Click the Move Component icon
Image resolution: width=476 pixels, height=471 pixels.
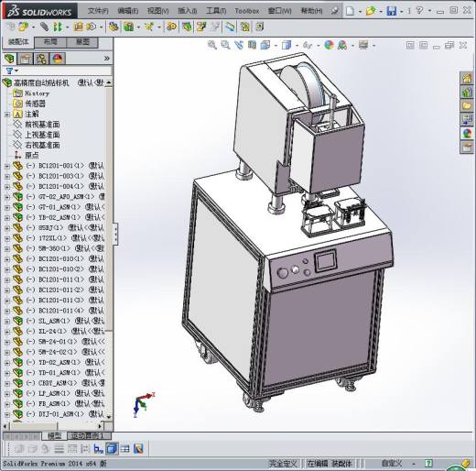pyautogui.click(x=92, y=27)
